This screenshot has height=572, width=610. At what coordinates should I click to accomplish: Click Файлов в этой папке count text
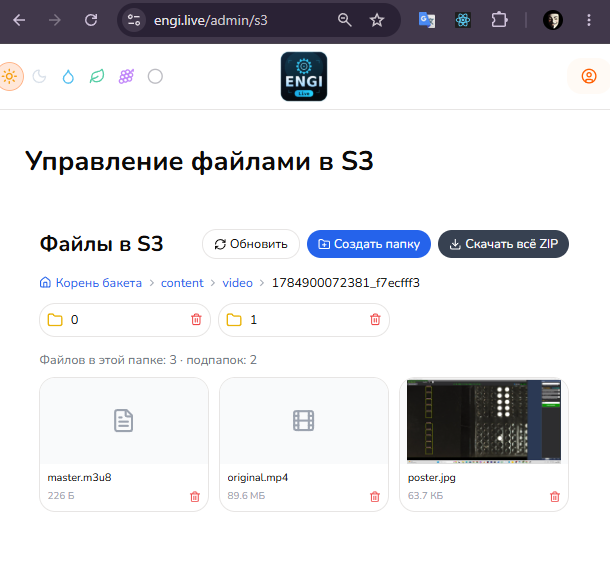point(148,360)
